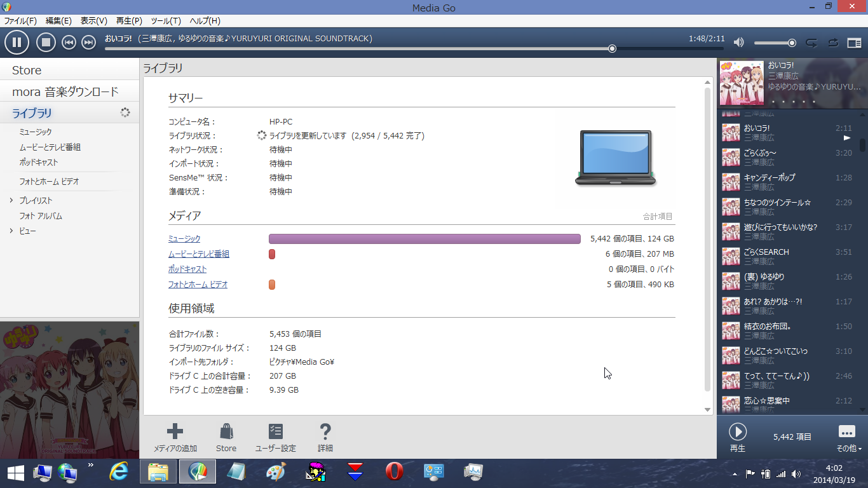Open the ポッドキャスト link under メディア
Viewport: 868px width, 488px height.
tap(187, 269)
